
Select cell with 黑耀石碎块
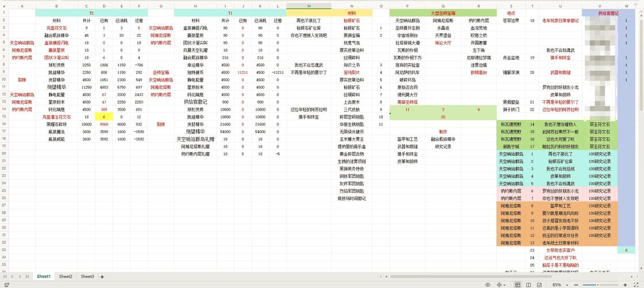click(56, 124)
